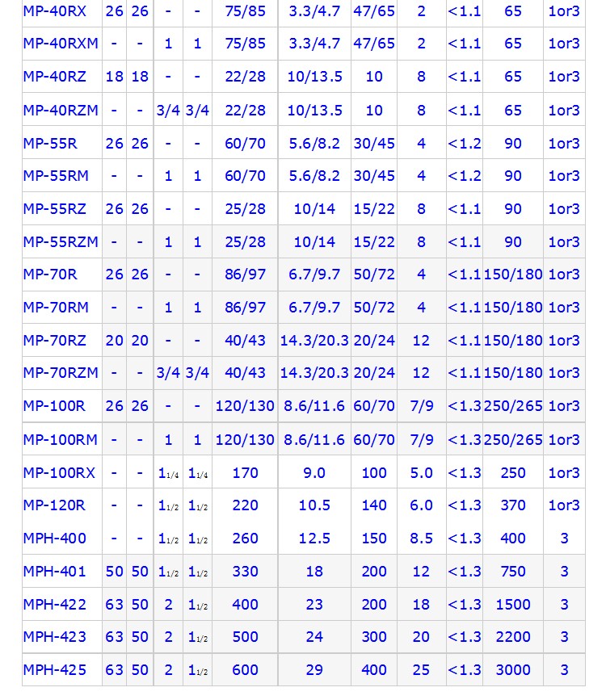Open the MP-100R model link
Image resolution: width=606 pixels, height=700 pixels.
[x=53, y=406]
